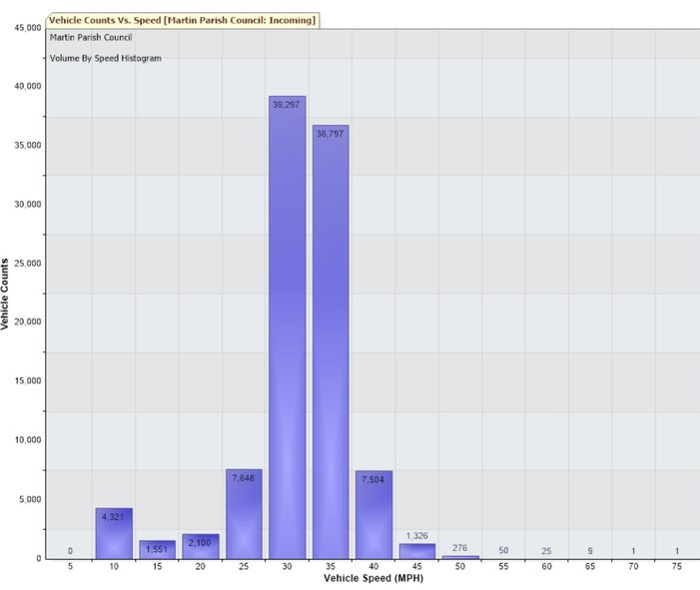Select the 75 tick label on the x-axis
This screenshot has width=700, height=590.
(677, 566)
